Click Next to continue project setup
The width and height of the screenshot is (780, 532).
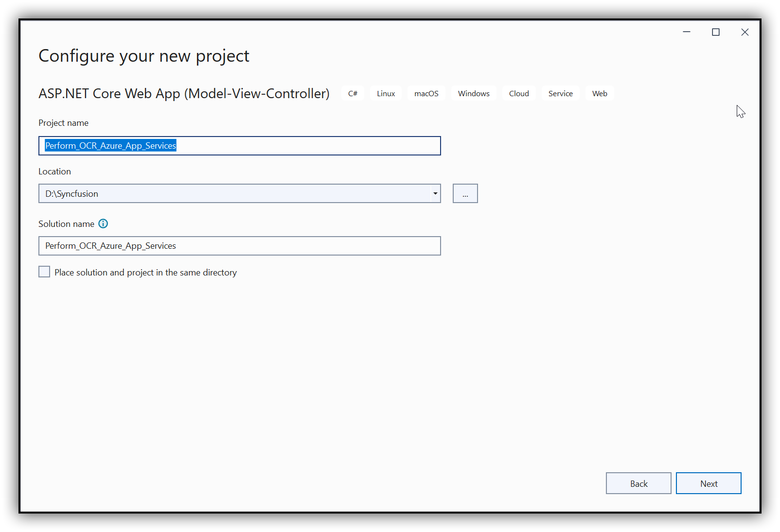[709, 483]
